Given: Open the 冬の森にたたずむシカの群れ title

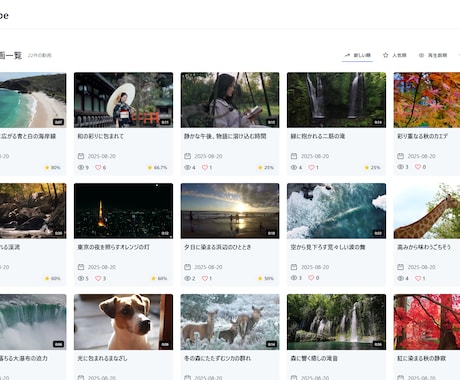Looking at the screenshot, I should [x=218, y=358].
